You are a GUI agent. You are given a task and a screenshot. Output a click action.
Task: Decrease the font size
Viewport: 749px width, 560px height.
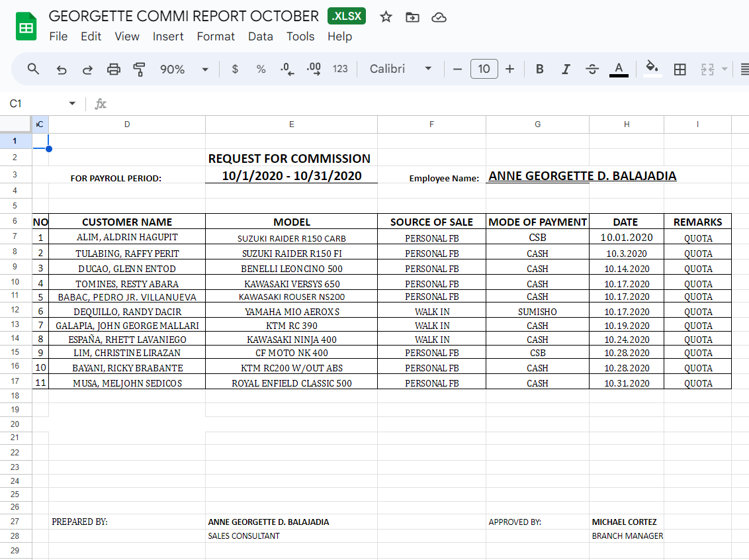pos(457,70)
